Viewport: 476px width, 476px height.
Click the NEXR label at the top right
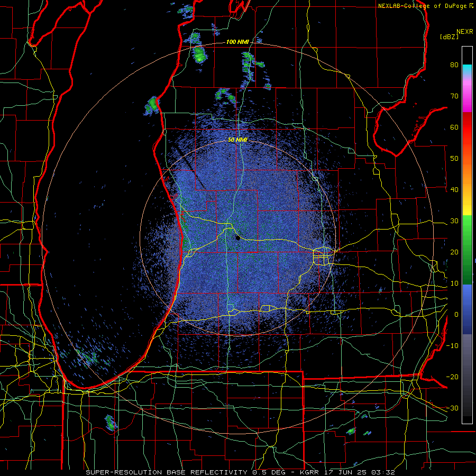point(465,32)
